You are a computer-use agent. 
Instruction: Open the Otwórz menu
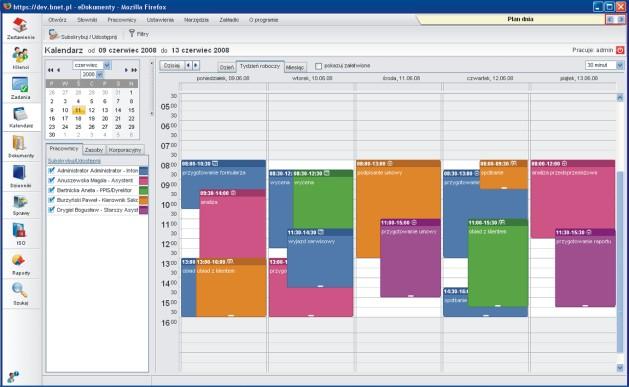tap(57, 20)
